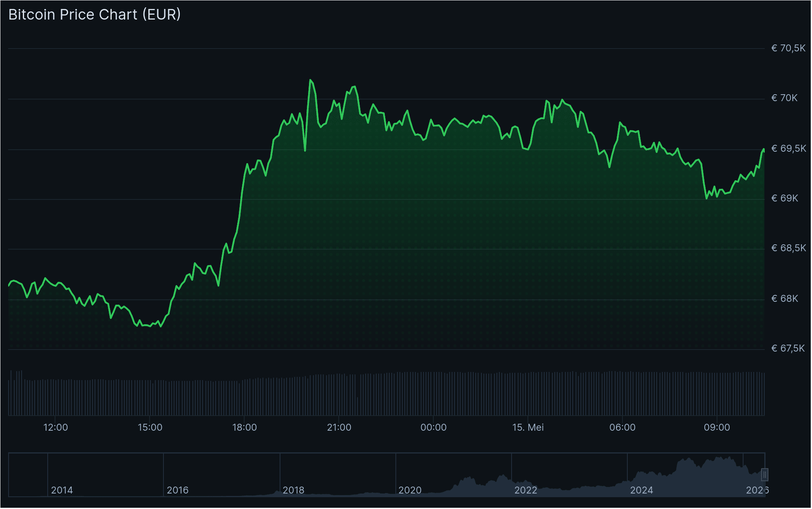The height and width of the screenshot is (509, 812).
Task: Click the € 67,5K axis label
Action: [x=788, y=348]
